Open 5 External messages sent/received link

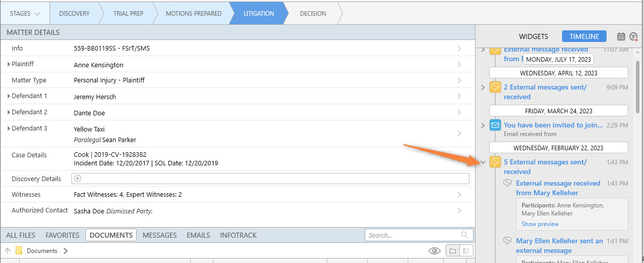(x=545, y=167)
